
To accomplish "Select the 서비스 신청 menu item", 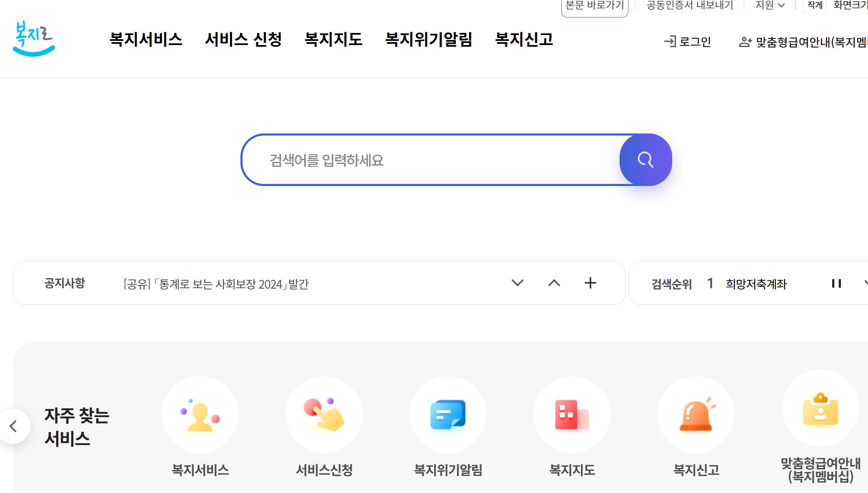I will [x=244, y=40].
